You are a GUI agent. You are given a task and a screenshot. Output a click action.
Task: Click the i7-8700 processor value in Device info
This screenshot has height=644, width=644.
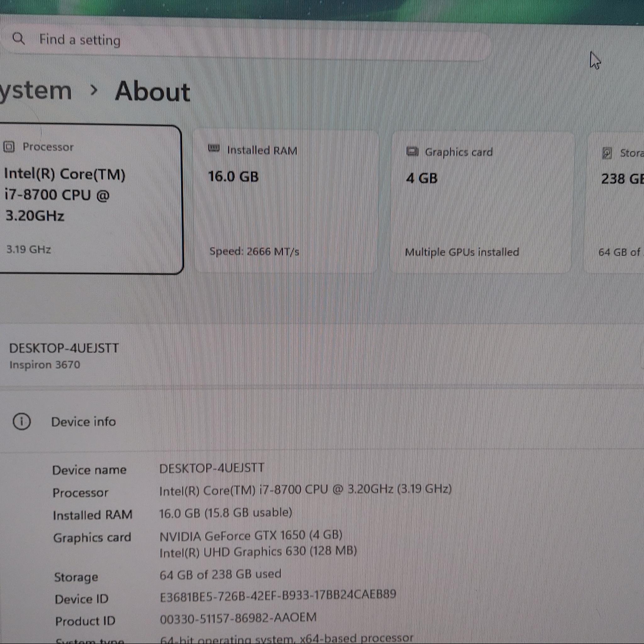[x=305, y=490]
